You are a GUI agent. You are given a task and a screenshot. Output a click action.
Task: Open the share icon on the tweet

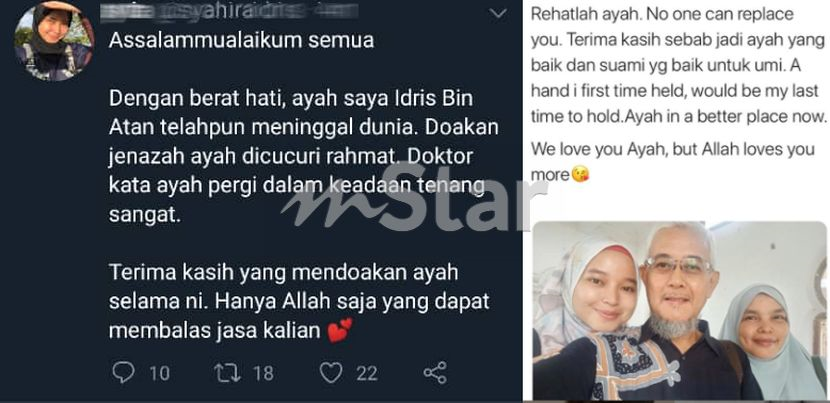click(435, 373)
